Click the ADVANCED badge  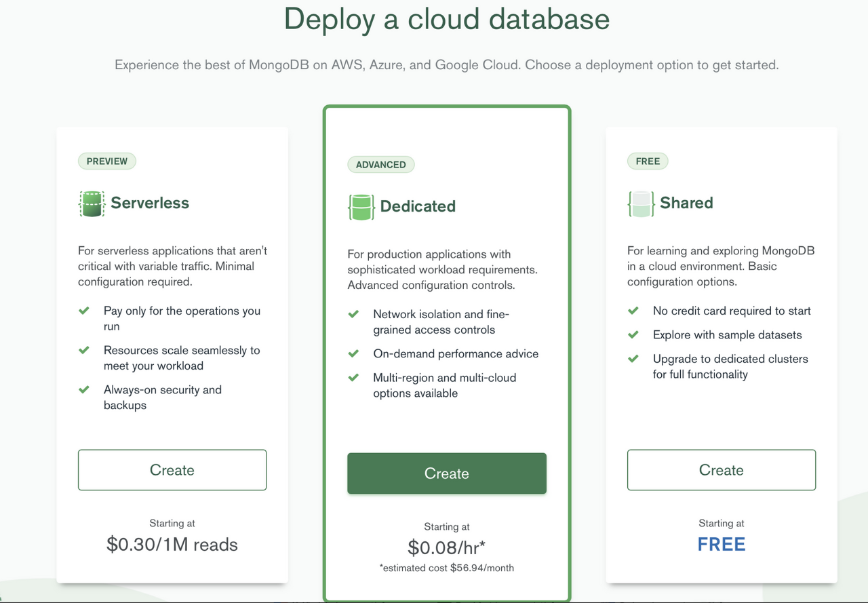[381, 165]
